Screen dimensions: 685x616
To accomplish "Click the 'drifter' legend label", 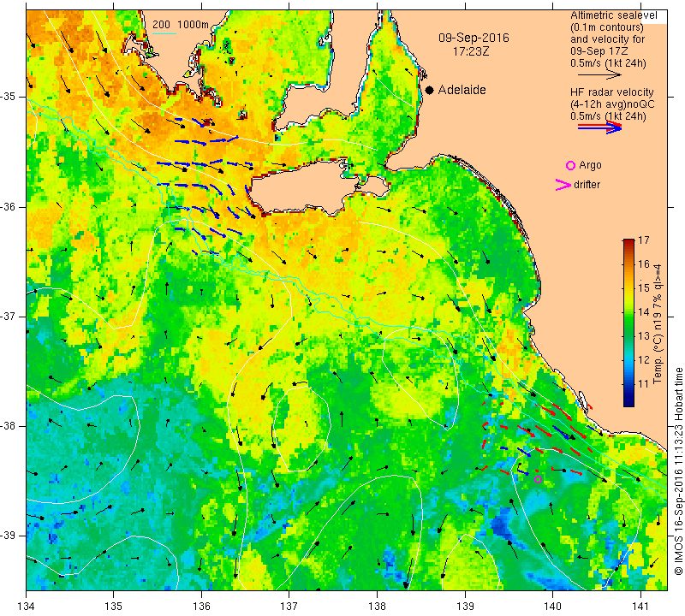I will [587, 185].
